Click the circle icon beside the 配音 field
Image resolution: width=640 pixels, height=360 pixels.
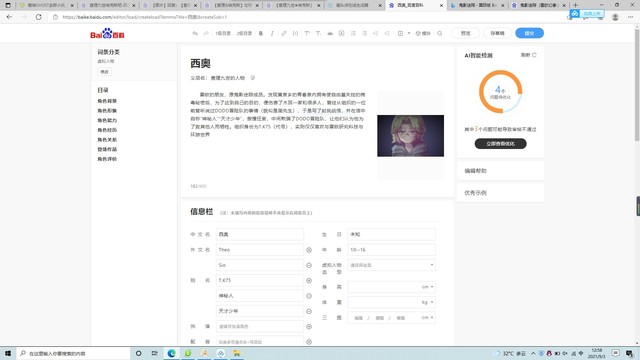coord(309,342)
